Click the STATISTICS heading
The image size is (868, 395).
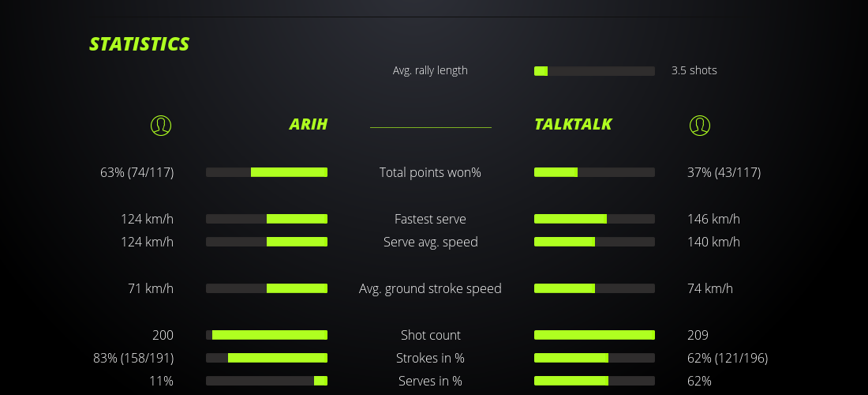[x=140, y=44]
